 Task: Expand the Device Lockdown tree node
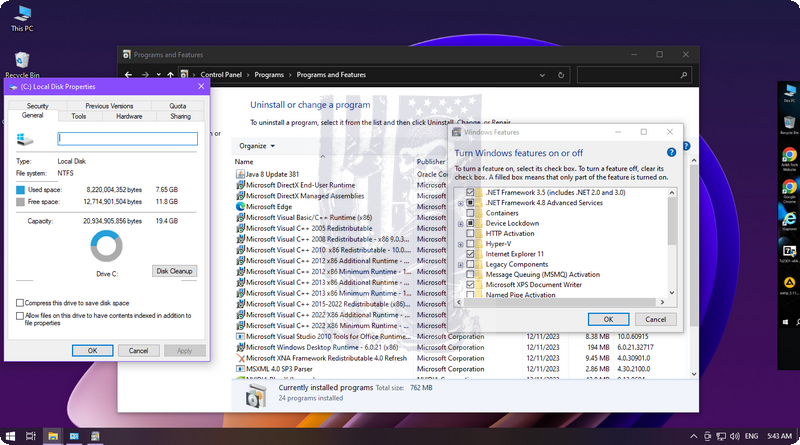coord(461,224)
